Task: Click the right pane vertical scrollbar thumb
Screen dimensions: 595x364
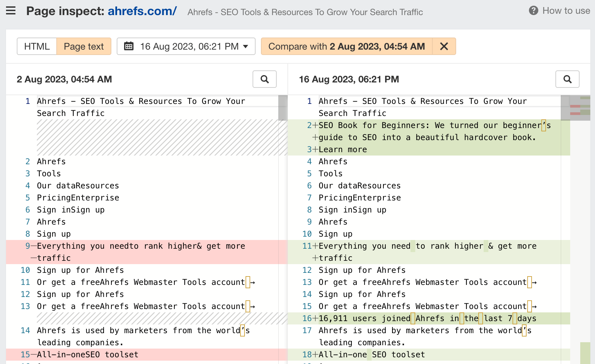Action: (x=565, y=108)
